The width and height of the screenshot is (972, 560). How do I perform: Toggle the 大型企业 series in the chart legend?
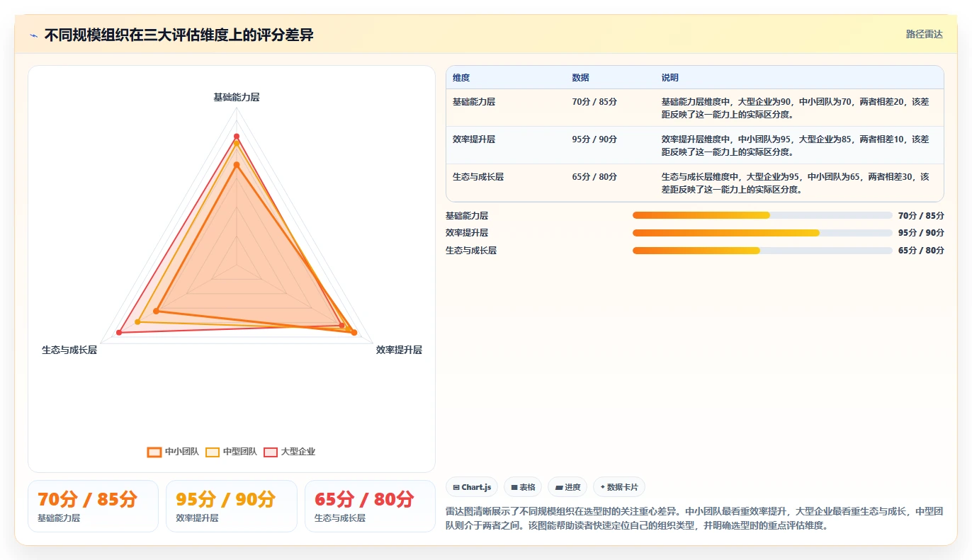(x=289, y=452)
